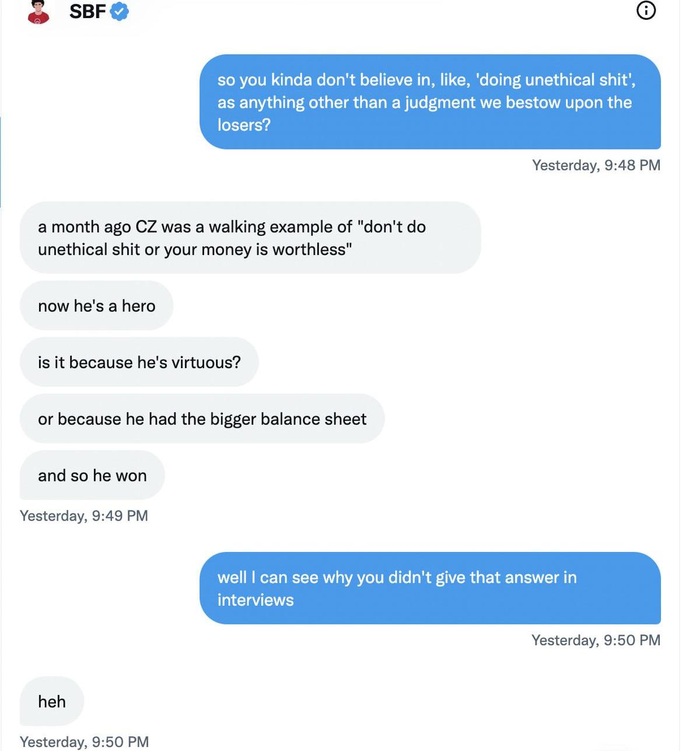
Task: Click the word 'interviews' in the blue reply
Action: 256,600
